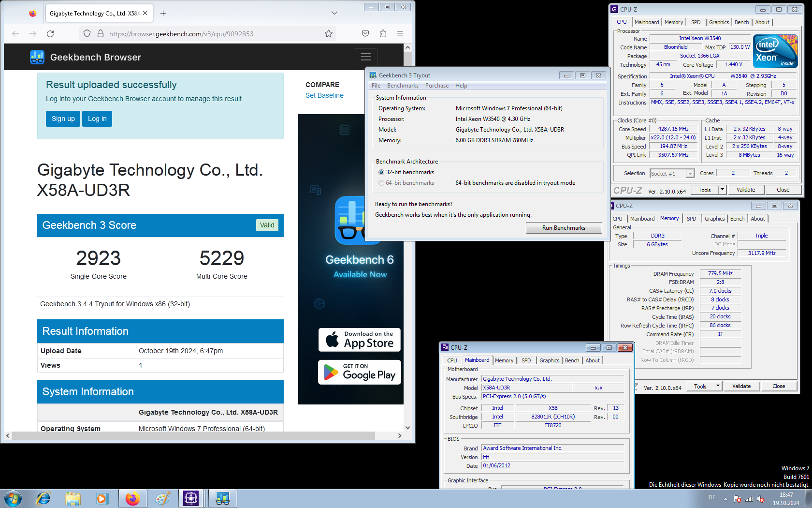The height and width of the screenshot is (508, 812).
Task: Open a new Firefox tab
Action: point(163,13)
